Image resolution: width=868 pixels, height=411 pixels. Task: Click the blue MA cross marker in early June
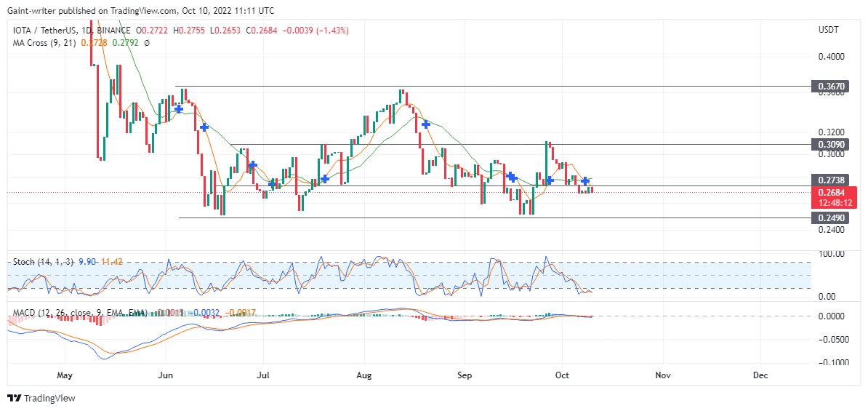[x=179, y=108]
